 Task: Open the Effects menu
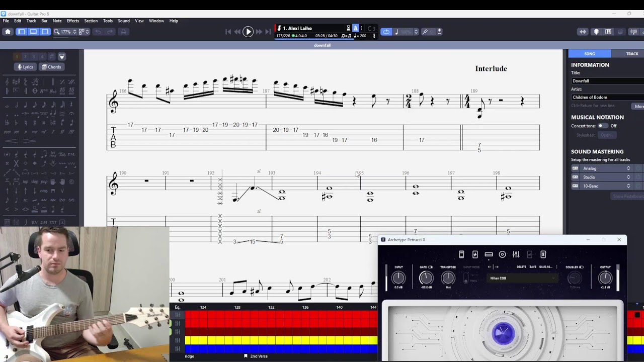pos(73,21)
